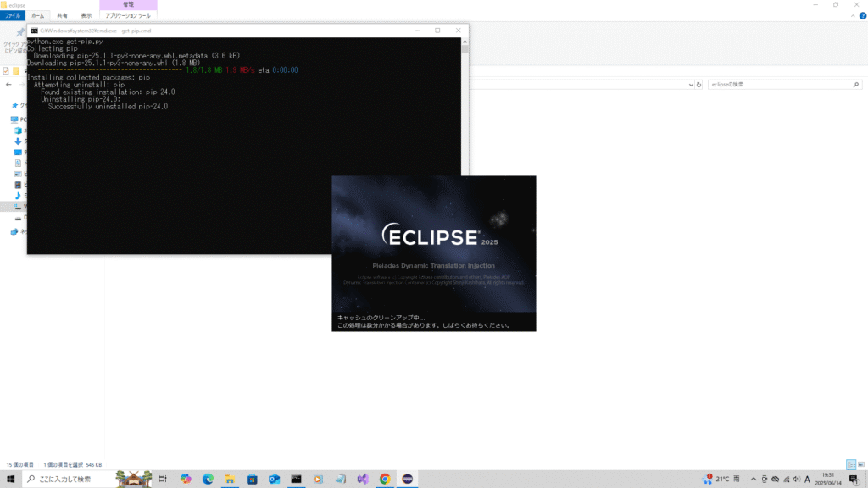This screenshot has width=868, height=488.
Task: Toggle the IME input mode A
Action: 807,480
